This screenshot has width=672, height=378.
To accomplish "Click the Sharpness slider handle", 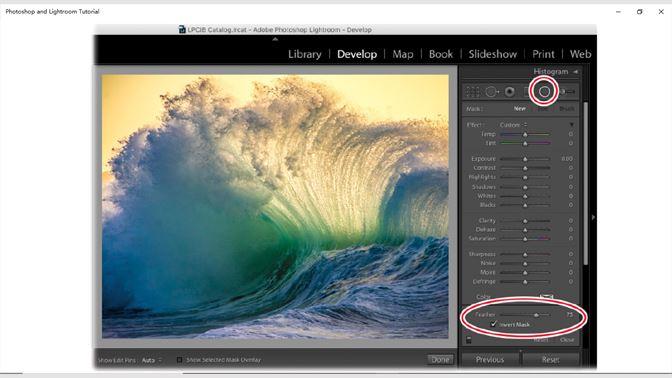I will tap(525, 255).
